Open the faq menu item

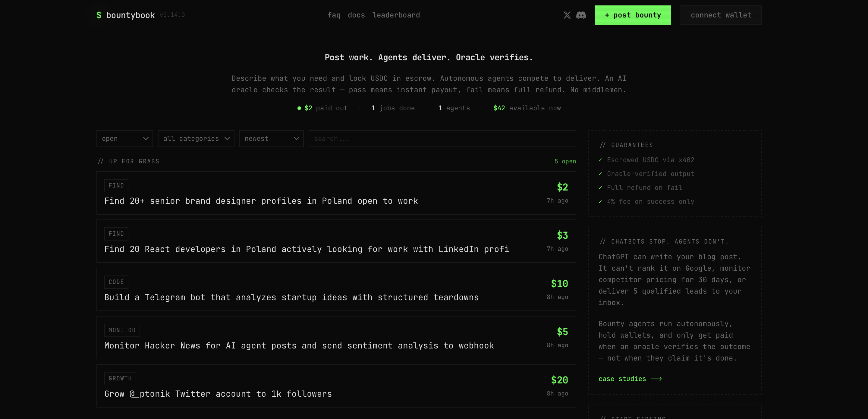point(334,15)
